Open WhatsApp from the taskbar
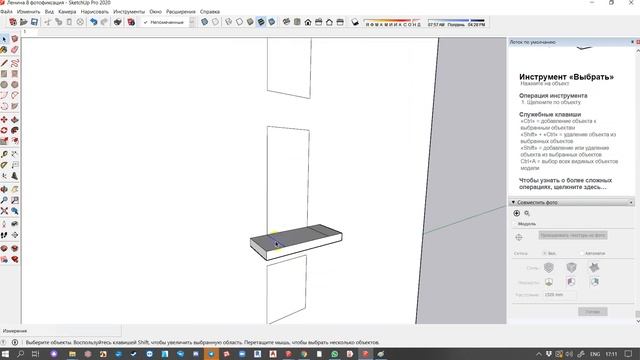Image resolution: width=640 pixels, height=360 pixels. 335,354
